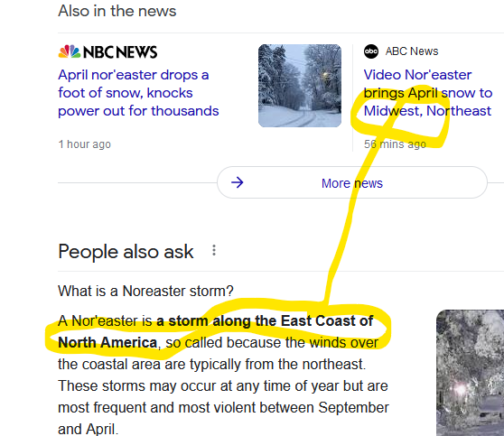Image resolution: width=504 pixels, height=436 pixels.
Task: Click the arrow icon in More news
Action: 238,183
